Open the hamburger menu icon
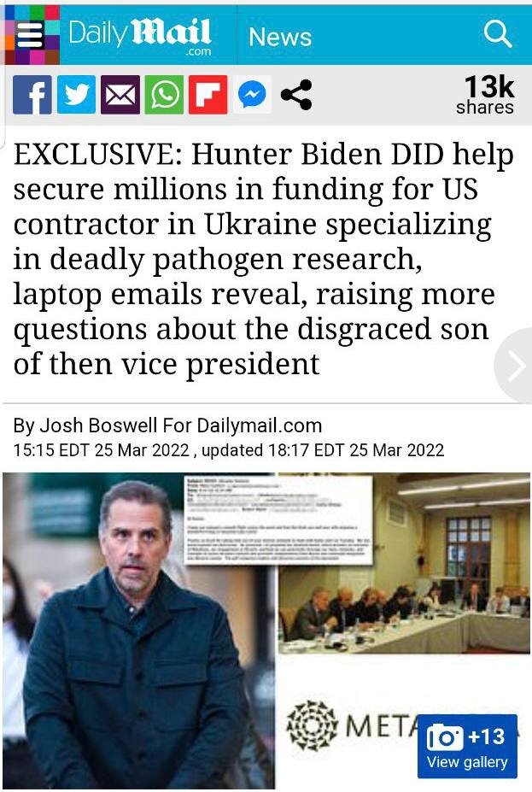The image size is (532, 792). coord(30,36)
